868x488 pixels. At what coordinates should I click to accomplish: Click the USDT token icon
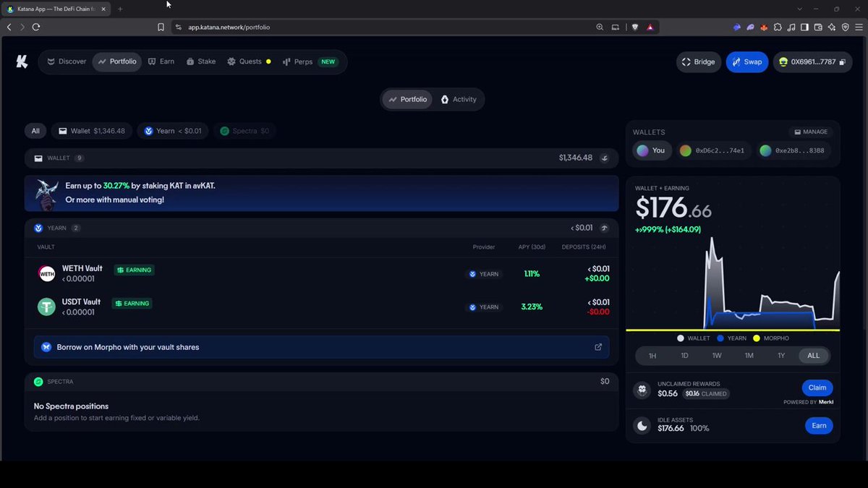click(47, 307)
